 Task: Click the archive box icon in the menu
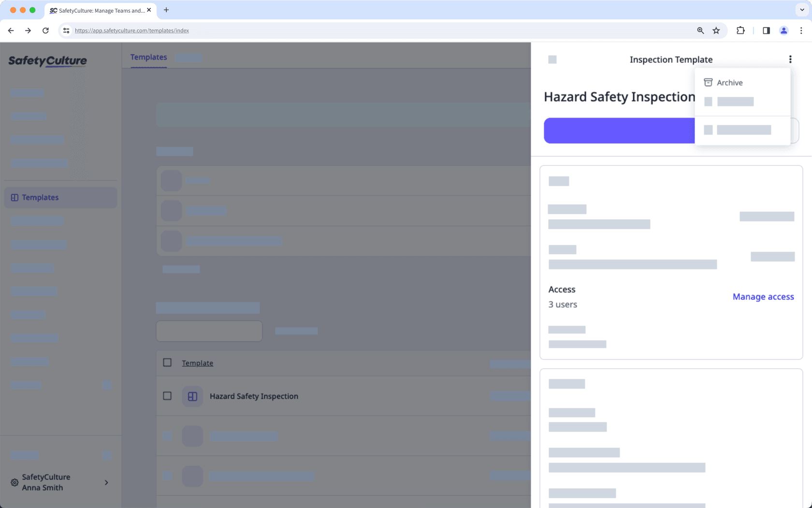point(708,82)
